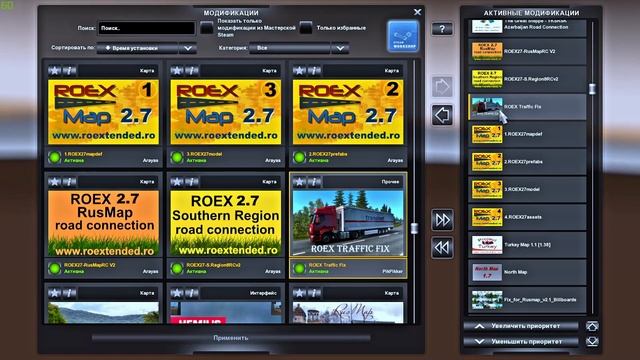Screen dimensions: 640x360
Task: Click Уменьшить приоритет button
Action: [x=521, y=342]
